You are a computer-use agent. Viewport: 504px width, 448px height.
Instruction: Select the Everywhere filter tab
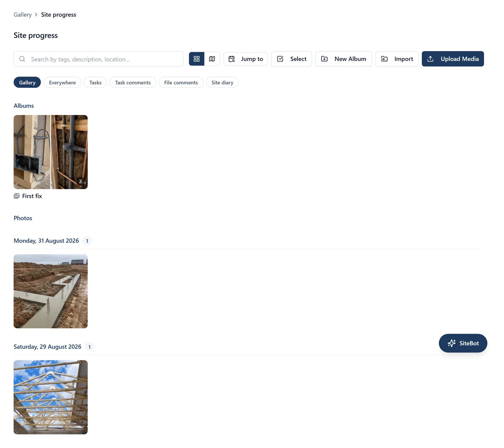click(62, 82)
